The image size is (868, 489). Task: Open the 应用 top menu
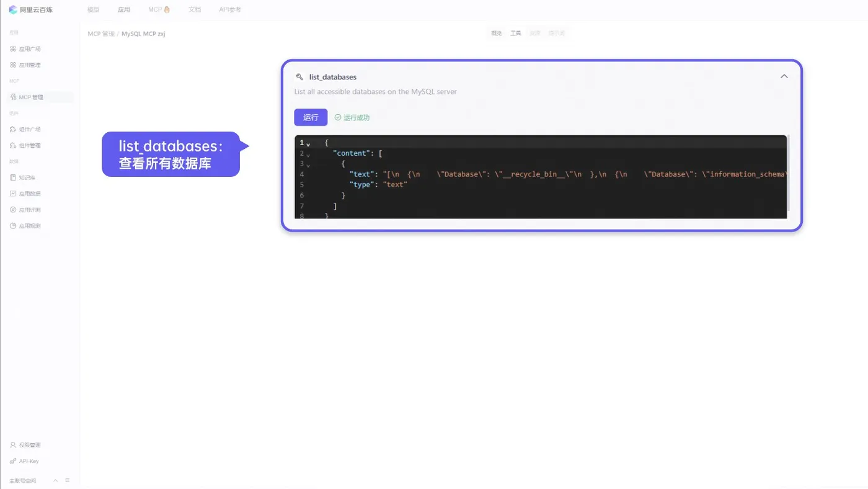[x=124, y=10]
